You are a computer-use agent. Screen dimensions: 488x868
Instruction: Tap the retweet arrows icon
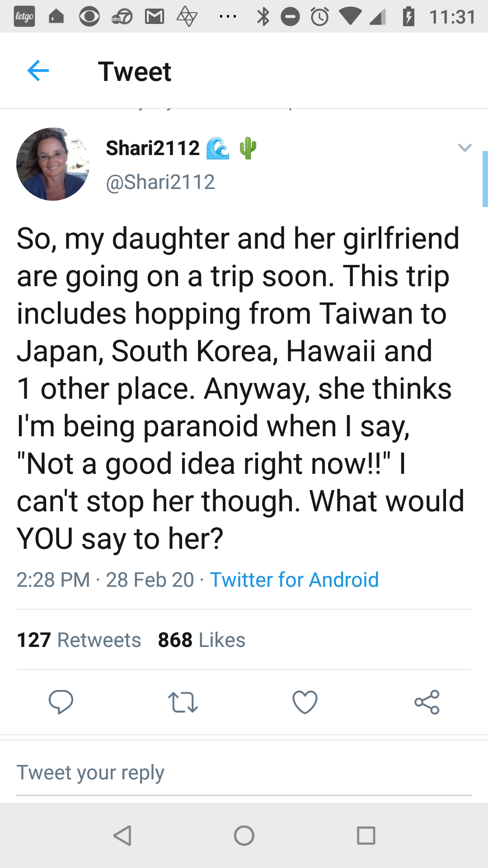[183, 702]
